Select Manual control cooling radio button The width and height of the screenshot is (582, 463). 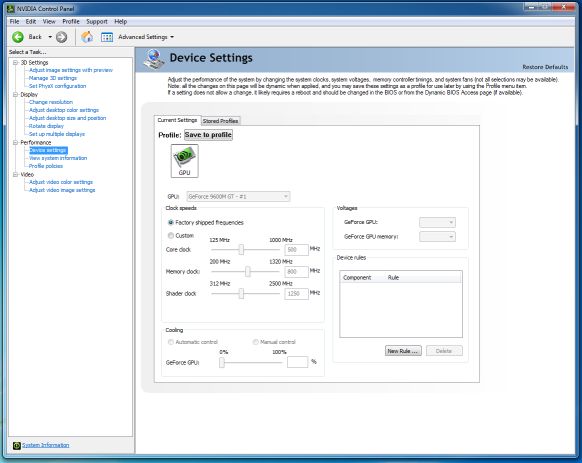255,342
